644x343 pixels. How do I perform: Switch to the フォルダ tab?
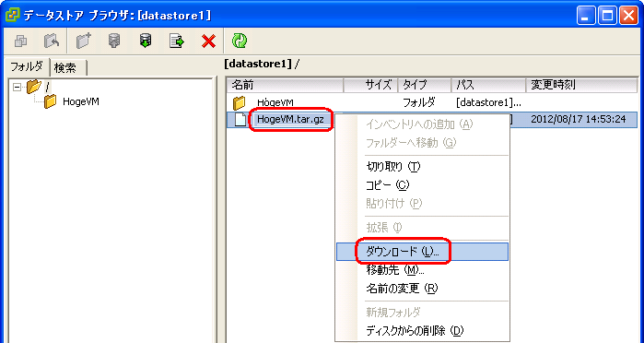pyautogui.click(x=27, y=66)
